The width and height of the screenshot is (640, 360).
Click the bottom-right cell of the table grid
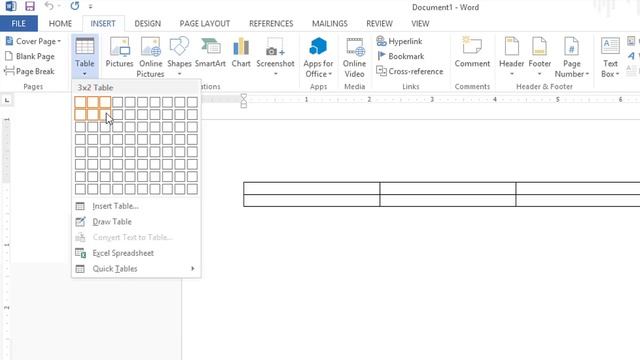[x=192, y=189]
